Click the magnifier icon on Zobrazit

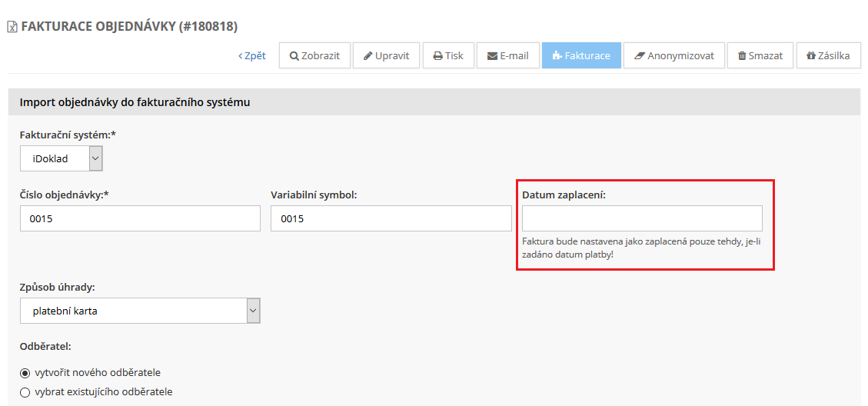[294, 56]
